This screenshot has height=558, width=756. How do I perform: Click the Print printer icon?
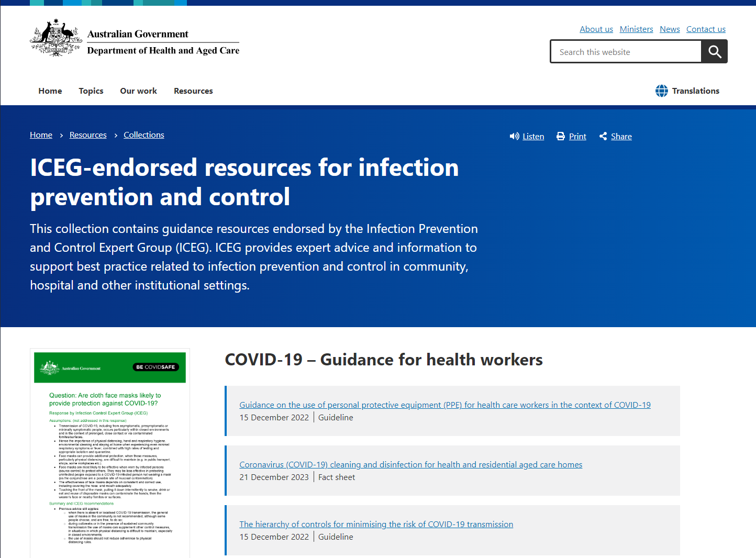click(x=560, y=136)
